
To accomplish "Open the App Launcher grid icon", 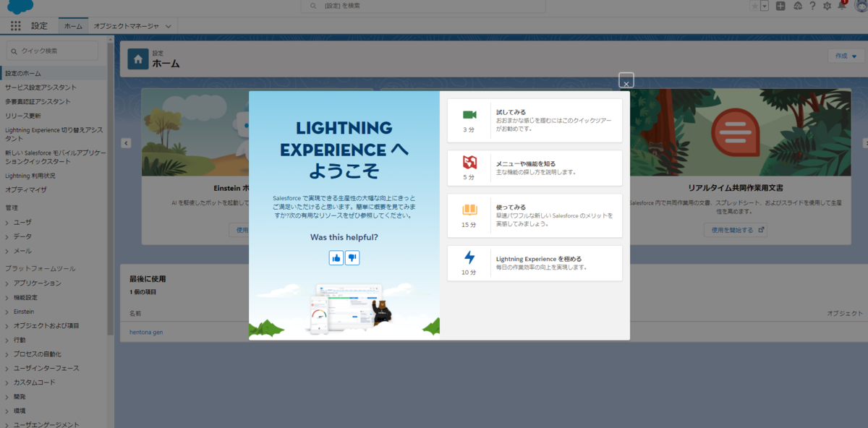I will tap(16, 25).
